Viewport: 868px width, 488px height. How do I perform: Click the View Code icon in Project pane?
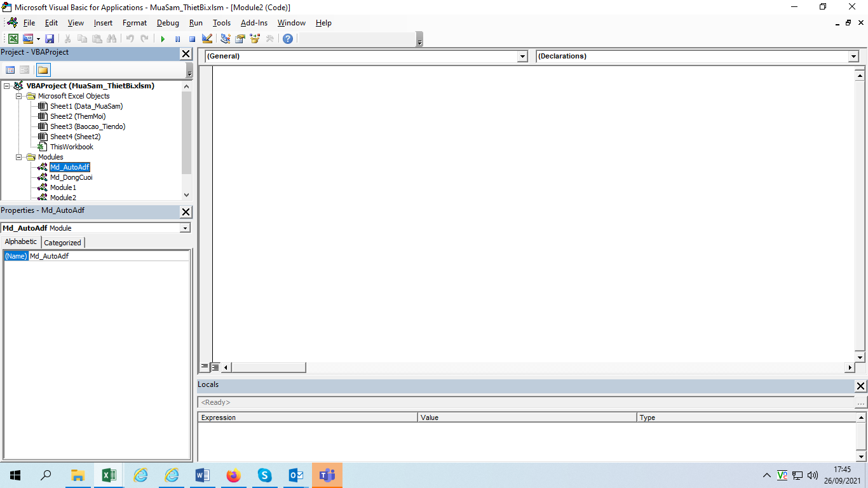pyautogui.click(x=10, y=70)
